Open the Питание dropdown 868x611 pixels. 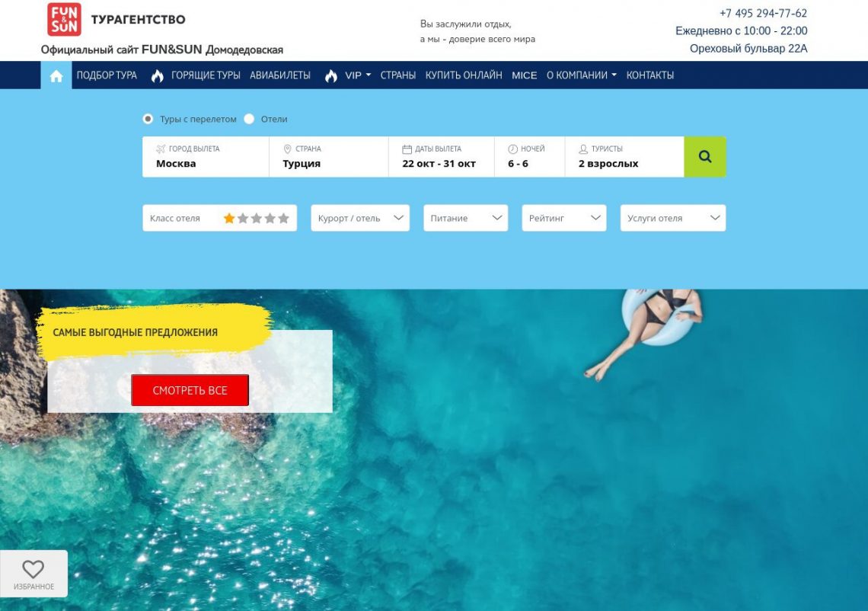tap(465, 218)
